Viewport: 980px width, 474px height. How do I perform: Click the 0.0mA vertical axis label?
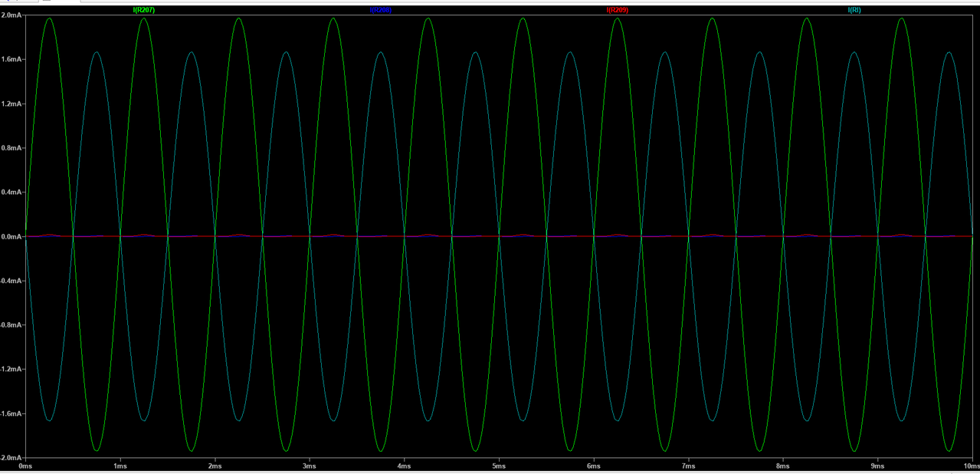coord(11,237)
